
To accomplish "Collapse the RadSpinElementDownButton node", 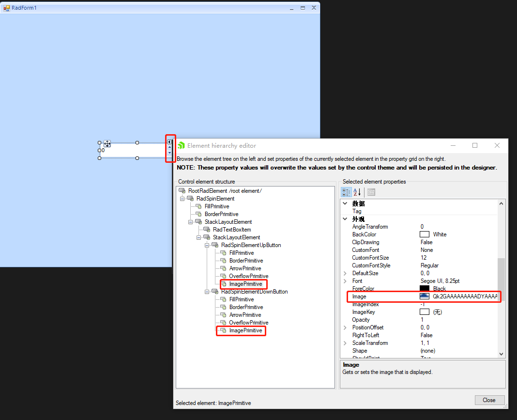I will click(207, 292).
